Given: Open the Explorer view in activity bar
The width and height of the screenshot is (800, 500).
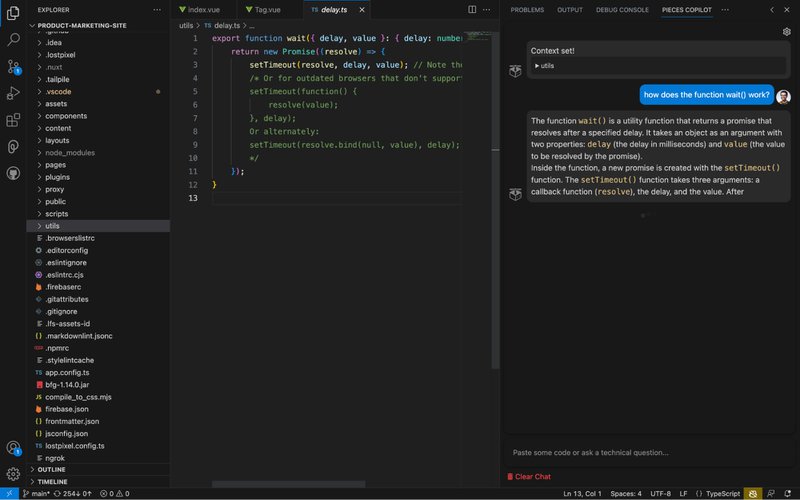Looking at the screenshot, I should click(13, 13).
